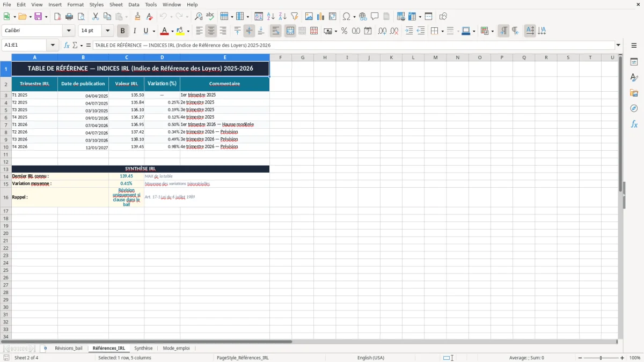This screenshot has width=644, height=362.
Task: Click the AutoFilter funnel icon
Action: pyautogui.click(x=295, y=17)
